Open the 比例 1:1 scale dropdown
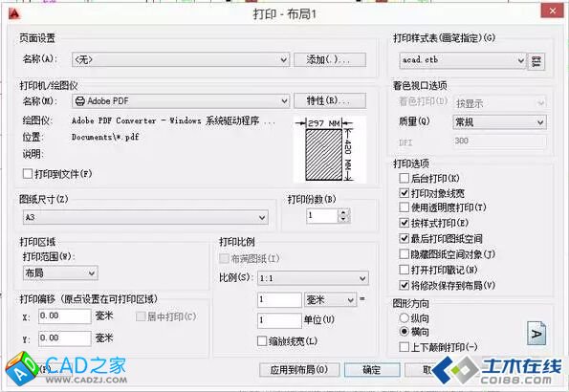 (x=313, y=278)
